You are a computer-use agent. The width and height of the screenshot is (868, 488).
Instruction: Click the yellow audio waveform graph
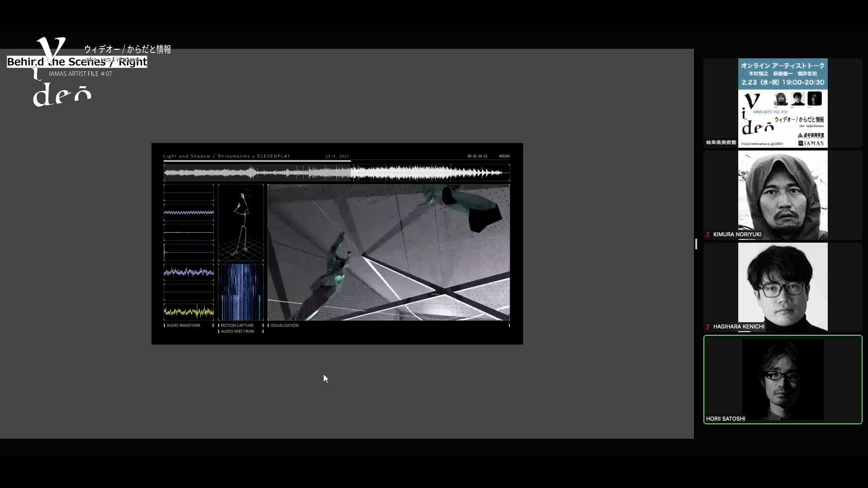tap(189, 312)
